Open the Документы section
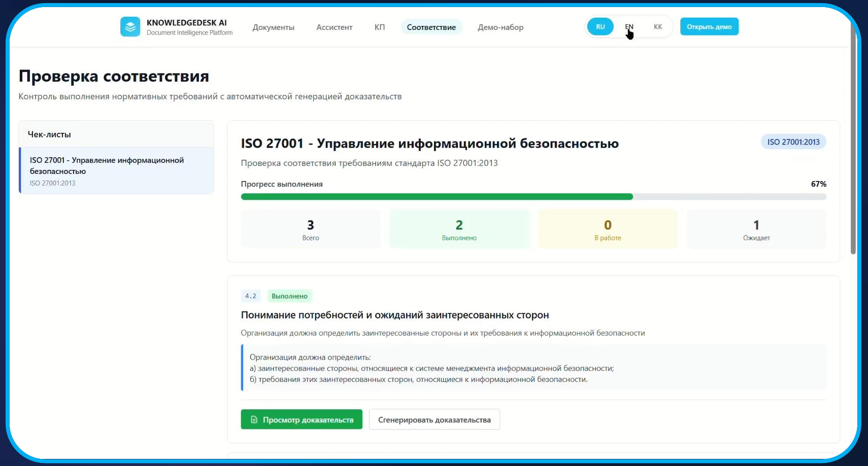The image size is (868, 466). tap(274, 27)
